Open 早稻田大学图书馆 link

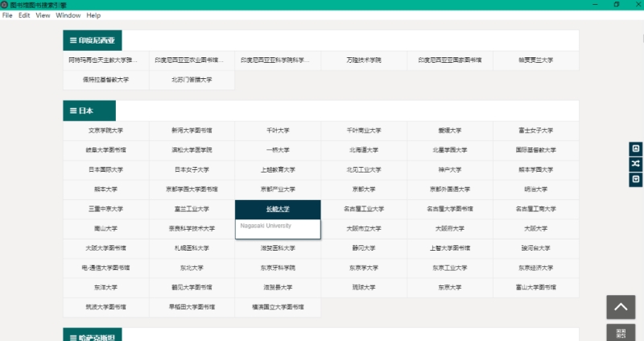tap(192, 307)
